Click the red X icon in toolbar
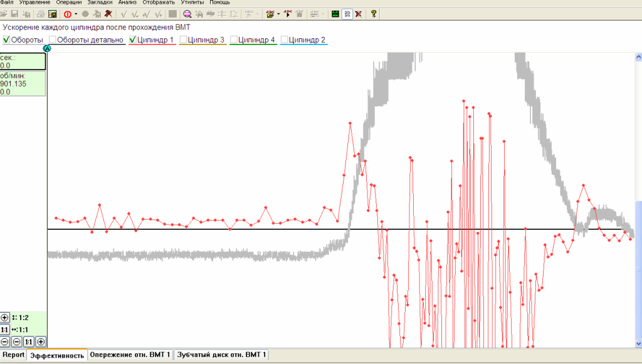Screen dimensions: 642x364 pos(358,14)
